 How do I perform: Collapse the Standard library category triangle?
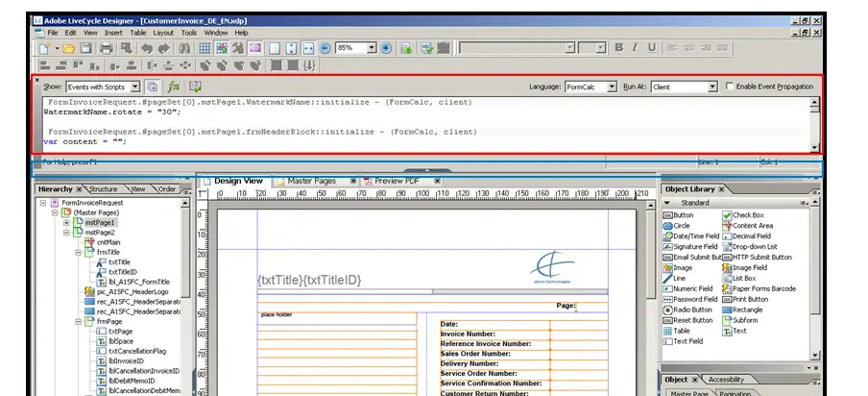[667, 203]
